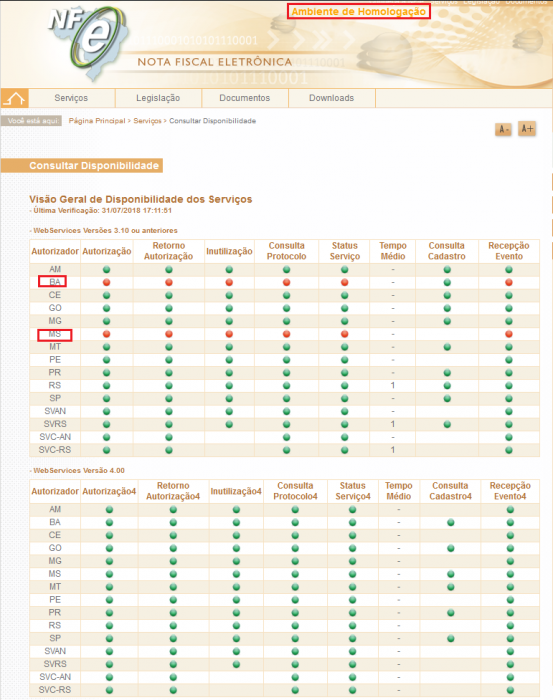Open the Documentos menu
This screenshot has height=700, width=553.
pos(245,98)
